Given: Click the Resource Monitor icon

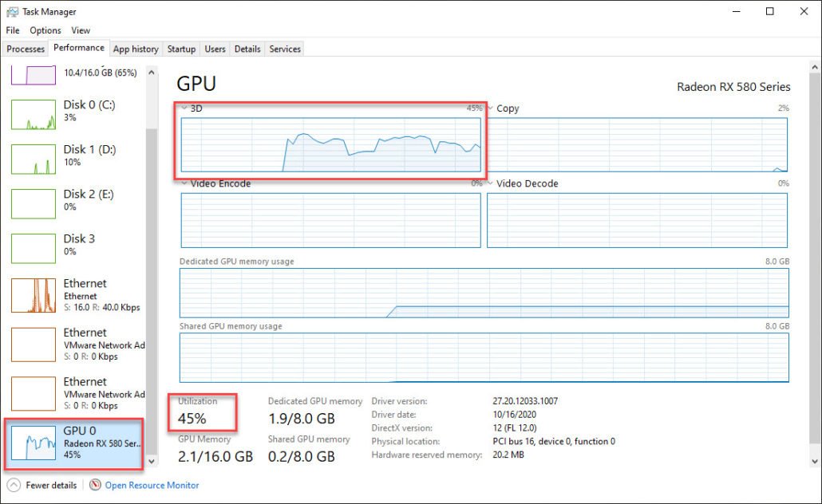Looking at the screenshot, I should 95,485.
